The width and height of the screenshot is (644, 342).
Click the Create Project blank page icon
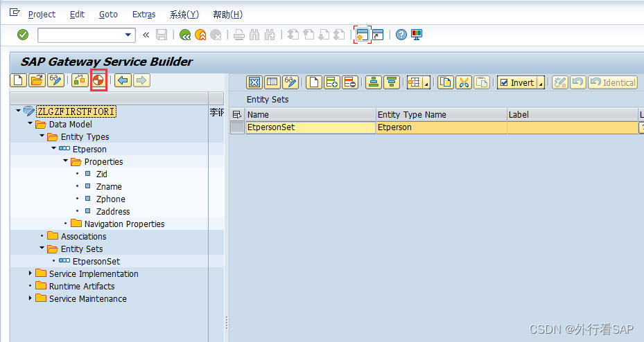(19, 80)
